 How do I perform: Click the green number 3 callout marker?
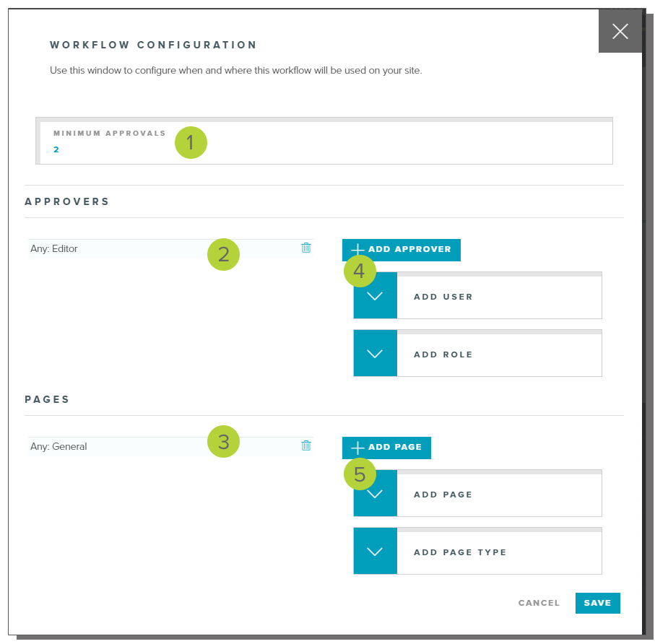coord(223,442)
